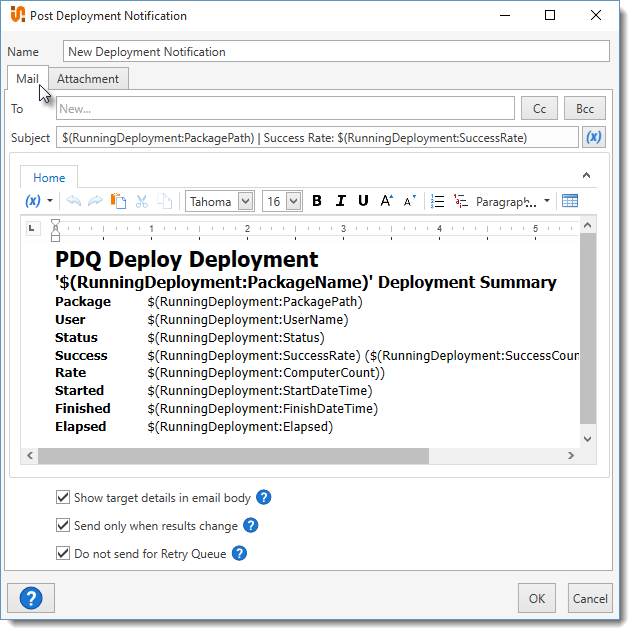Select the Home ribbon tab
This screenshot has height=635, width=635.
49,178
